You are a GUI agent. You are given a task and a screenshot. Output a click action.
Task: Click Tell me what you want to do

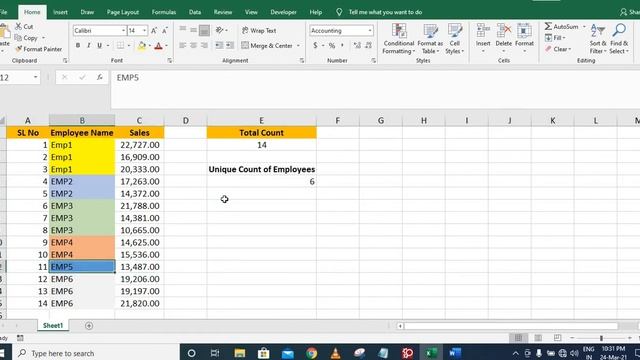tap(385, 12)
